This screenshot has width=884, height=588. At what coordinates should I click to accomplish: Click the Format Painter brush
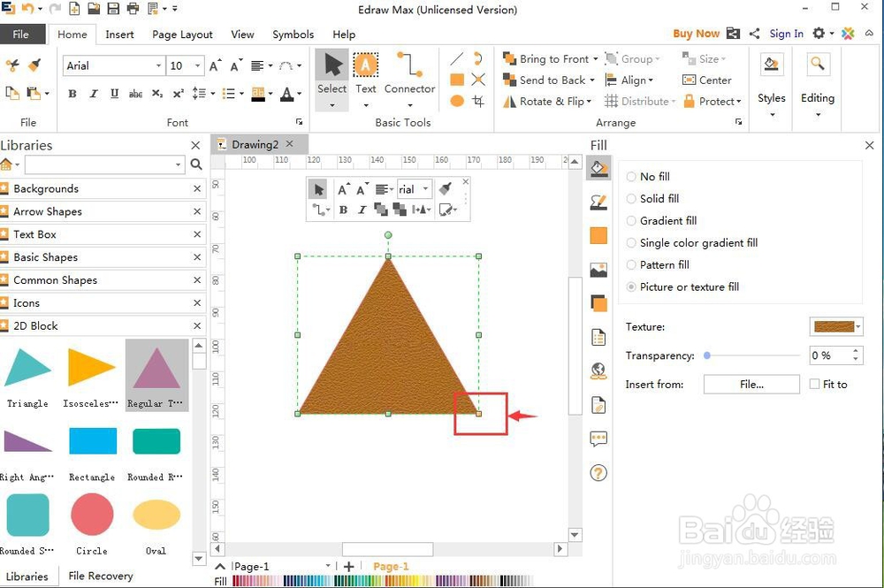pyautogui.click(x=35, y=65)
